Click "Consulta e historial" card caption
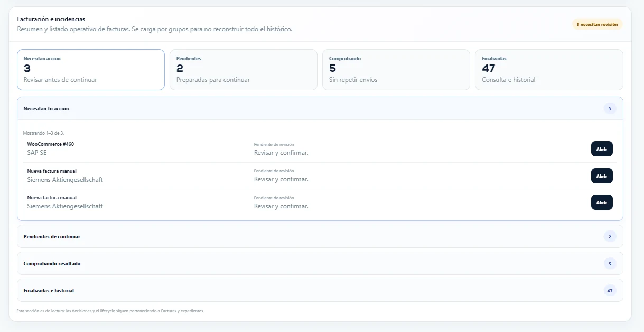The width and height of the screenshot is (644, 332). tap(509, 80)
